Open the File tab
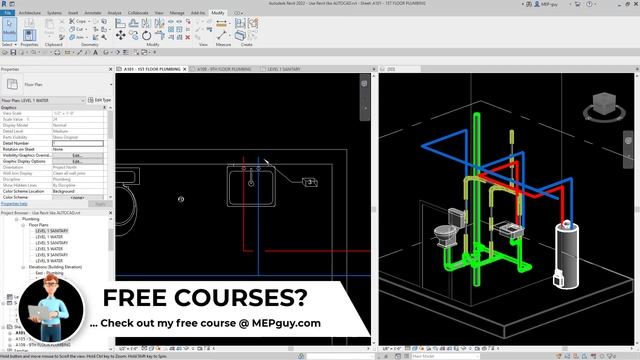Viewport: 640px width, 360px height. [x=7, y=13]
